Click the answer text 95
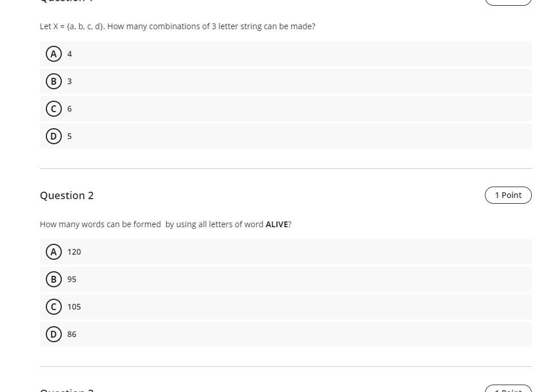Image resolution: width=541 pixels, height=392 pixels. coord(72,279)
